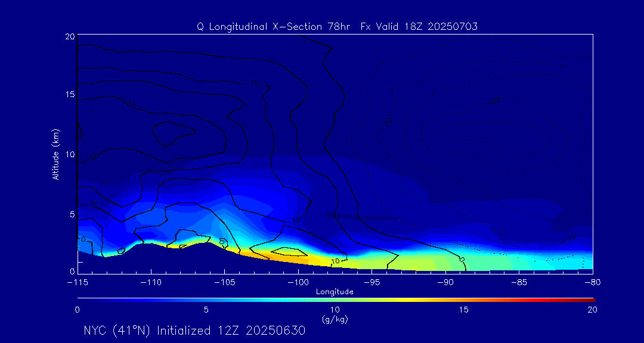The image size is (644, 343).
Task: Click the 'Longitude' horizontal axis label
Action: click(x=335, y=292)
